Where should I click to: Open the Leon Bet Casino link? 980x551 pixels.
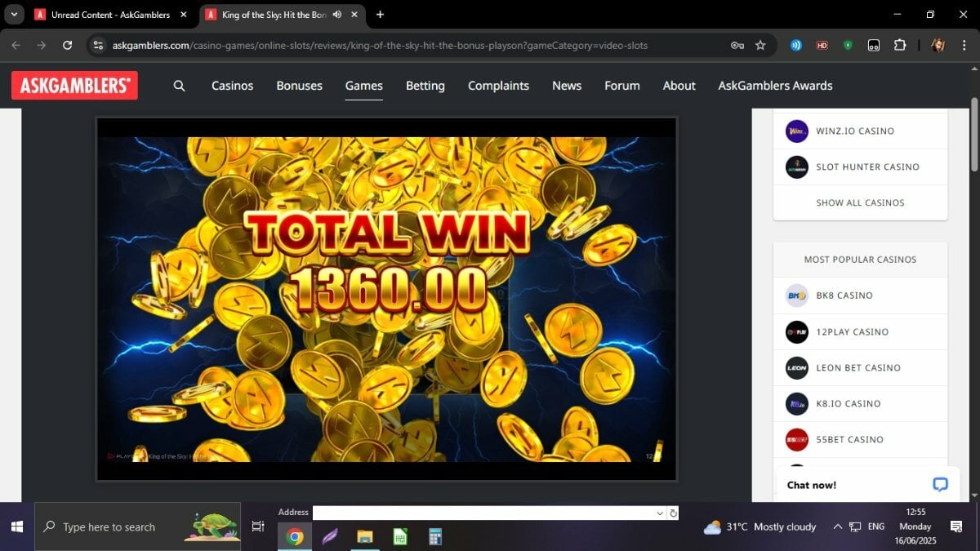click(x=858, y=367)
